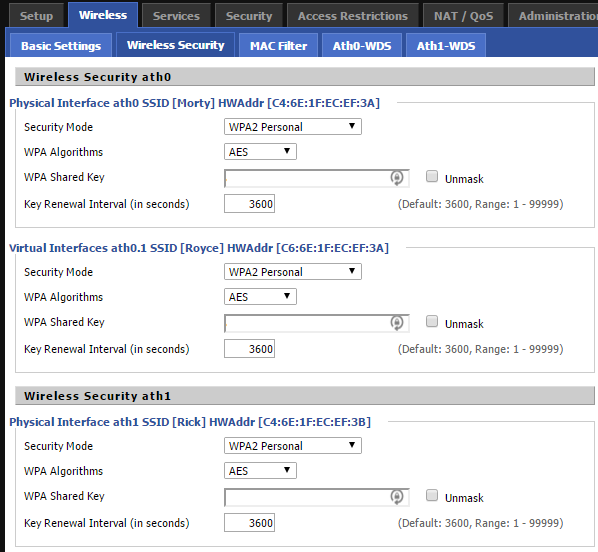Click the 'Wireless Security ath1' section header
This screenshot has height=552, width=598.
(305, 396)
